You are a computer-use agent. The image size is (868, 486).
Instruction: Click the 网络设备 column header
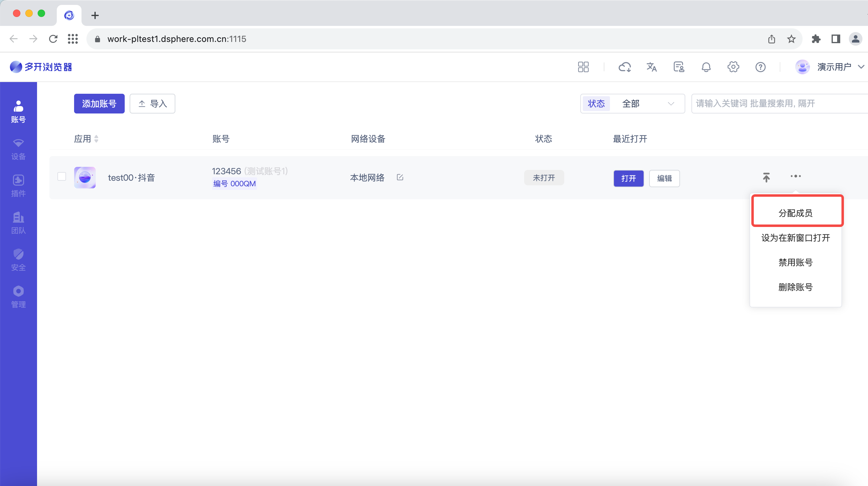368,139
